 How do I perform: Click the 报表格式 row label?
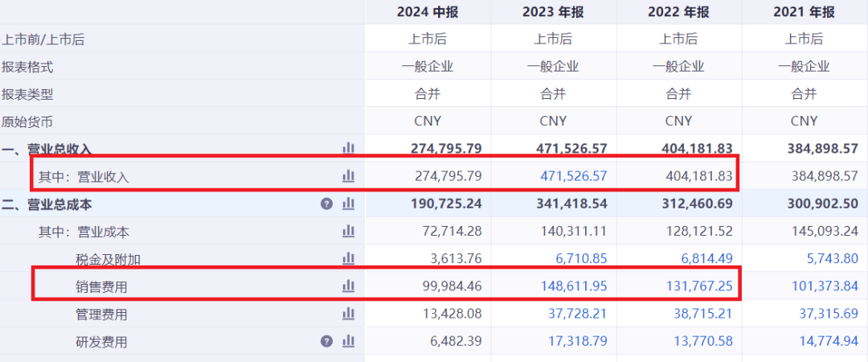27,68
